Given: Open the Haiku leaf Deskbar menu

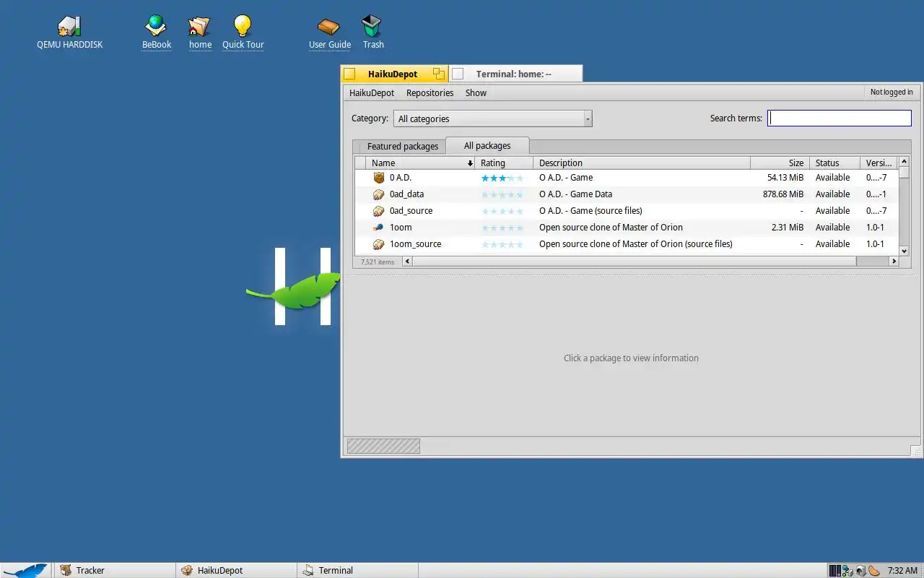Looking at the screenshot, I should click(x=26, y=570).
